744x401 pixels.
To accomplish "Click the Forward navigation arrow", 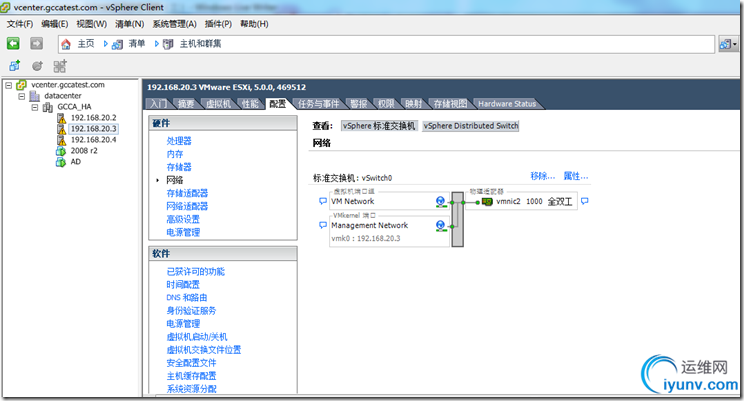I will (x=37, y=44).
